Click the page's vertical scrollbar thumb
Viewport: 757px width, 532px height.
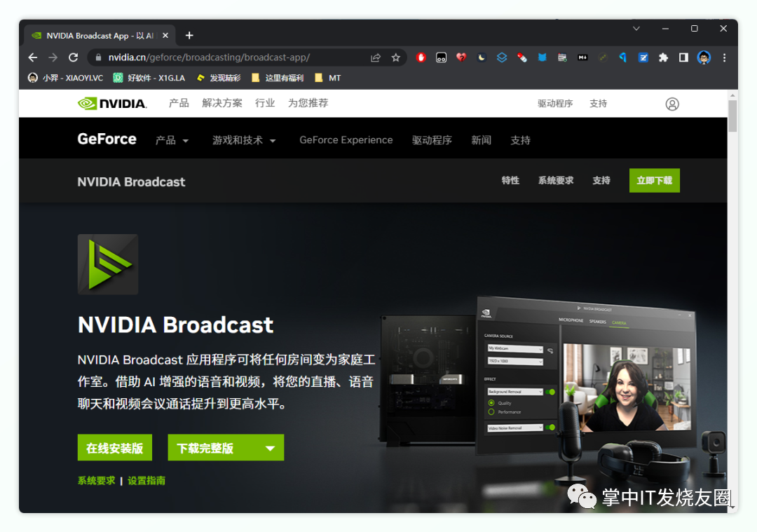pyautogui.click(x=733, y=116)
